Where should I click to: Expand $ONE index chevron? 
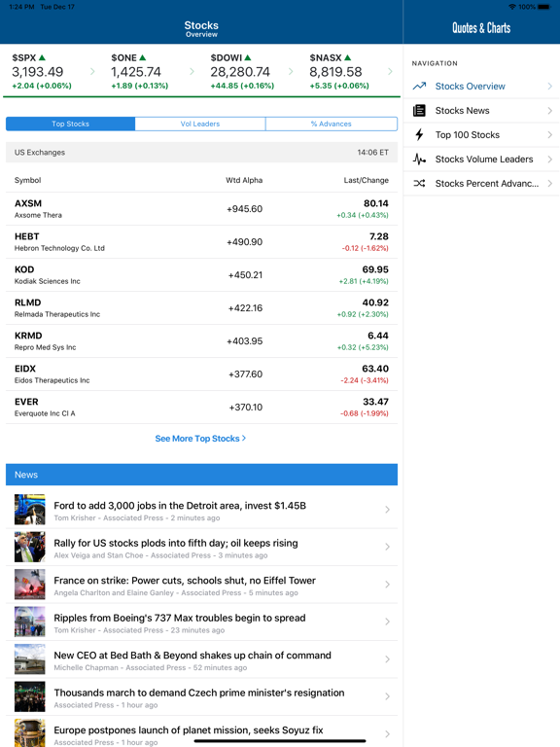pyautogui.click(x=192, y=71)
